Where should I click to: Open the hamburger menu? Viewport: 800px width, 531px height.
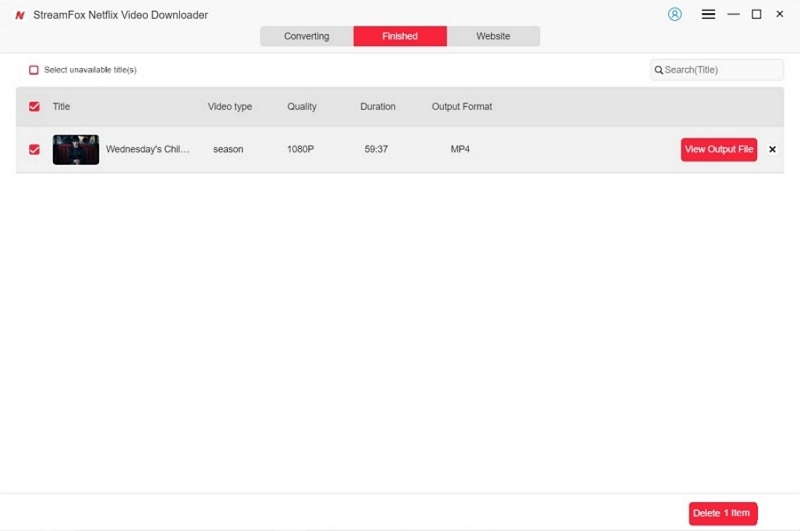point(708,14)
